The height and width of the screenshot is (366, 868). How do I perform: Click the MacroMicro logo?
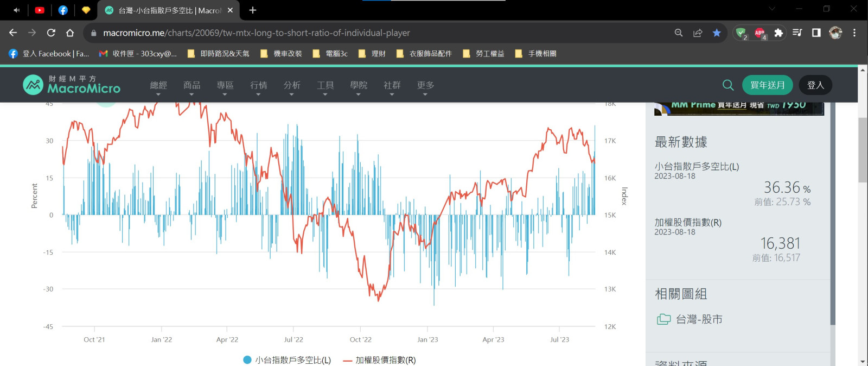point(72,85)
